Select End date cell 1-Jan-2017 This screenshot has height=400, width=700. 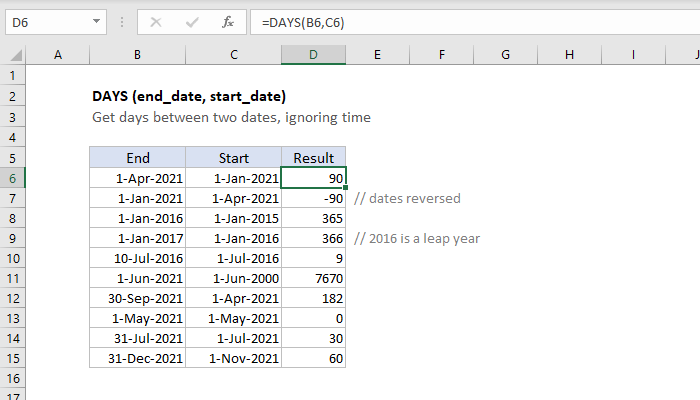point(138,238)
